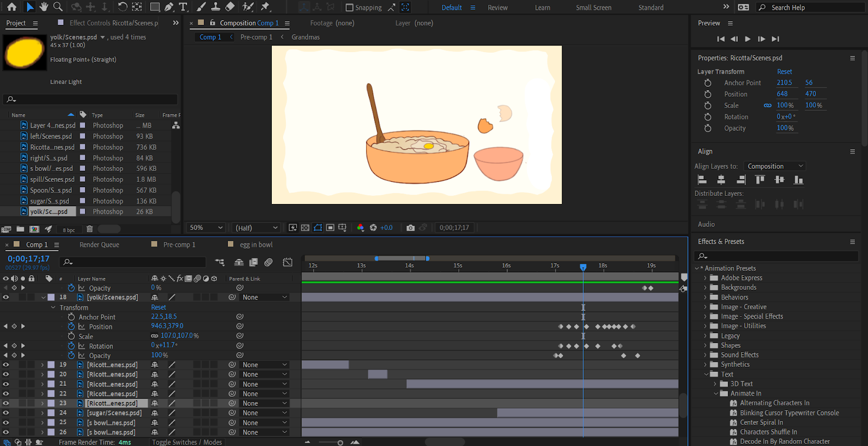Step to next frame in Preview
Screen dimensions: 868x446
coord(761,39)
